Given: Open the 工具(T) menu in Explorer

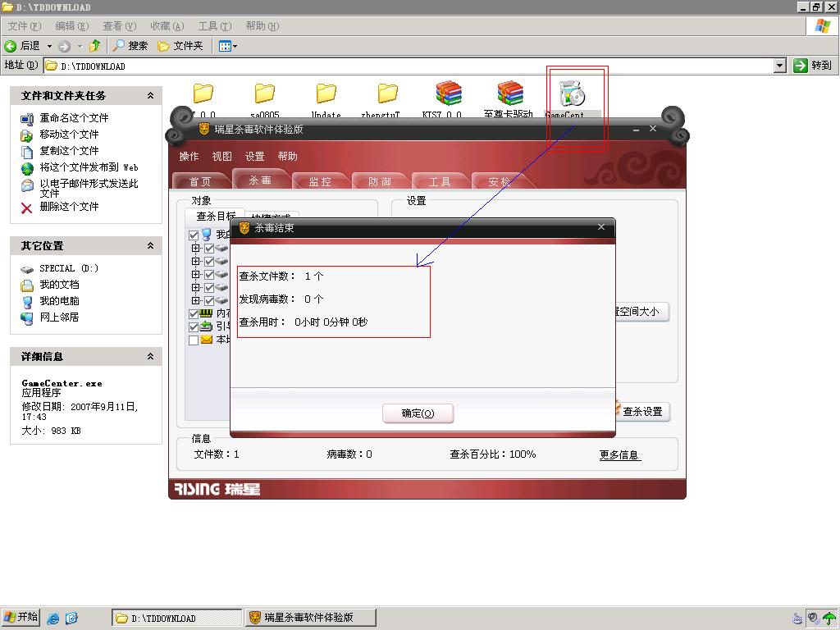Looking at the screenshot, I should 215,25.
